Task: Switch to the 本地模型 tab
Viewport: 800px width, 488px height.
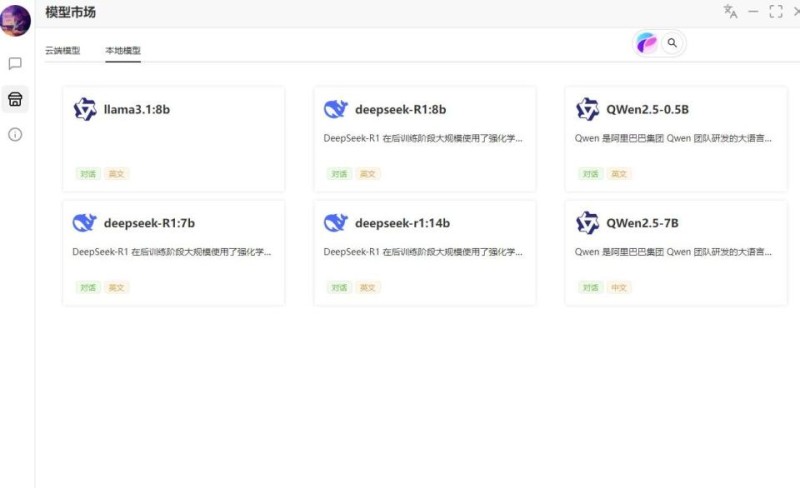Action: [123, 51]
